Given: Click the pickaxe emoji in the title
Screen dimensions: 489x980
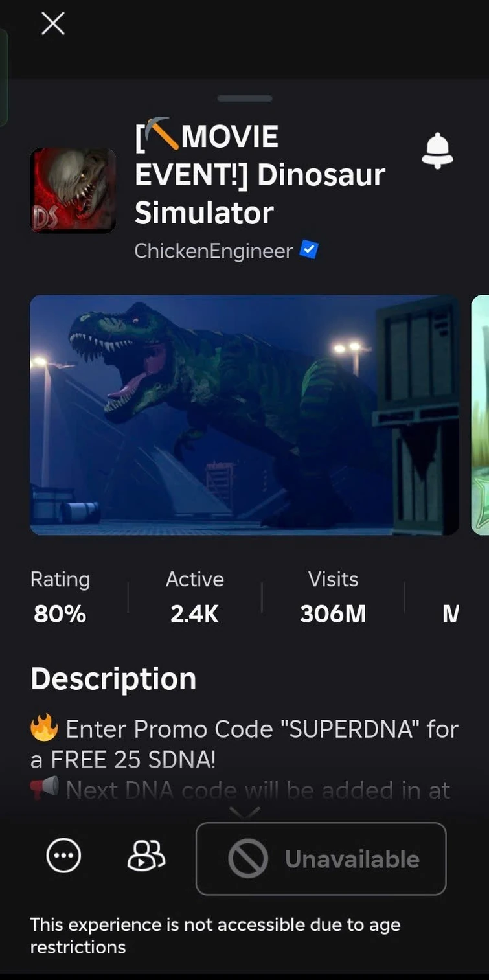Looking at the screenshot, I should point(161,134).
